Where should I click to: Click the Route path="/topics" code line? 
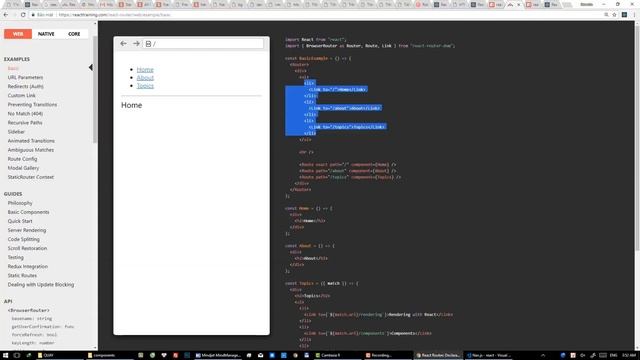(x=350, y=177)
